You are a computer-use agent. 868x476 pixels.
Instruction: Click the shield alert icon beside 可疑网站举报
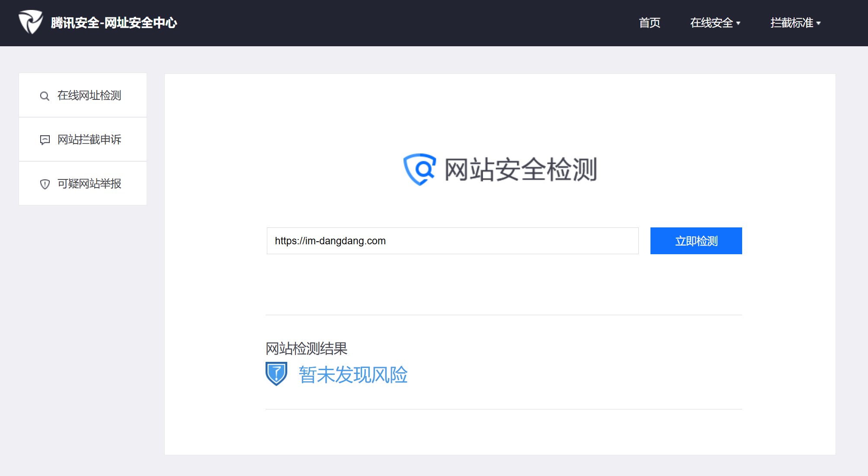(x=45, y=184)
